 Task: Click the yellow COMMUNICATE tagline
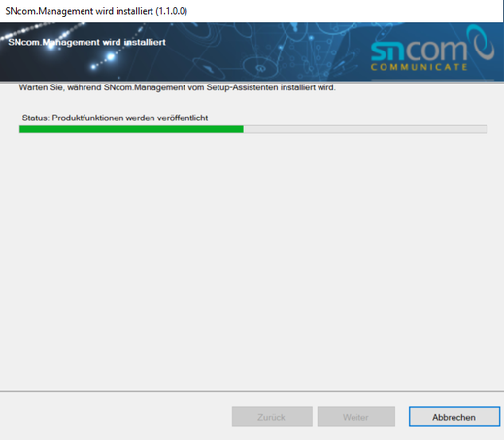tap(420, 67)
